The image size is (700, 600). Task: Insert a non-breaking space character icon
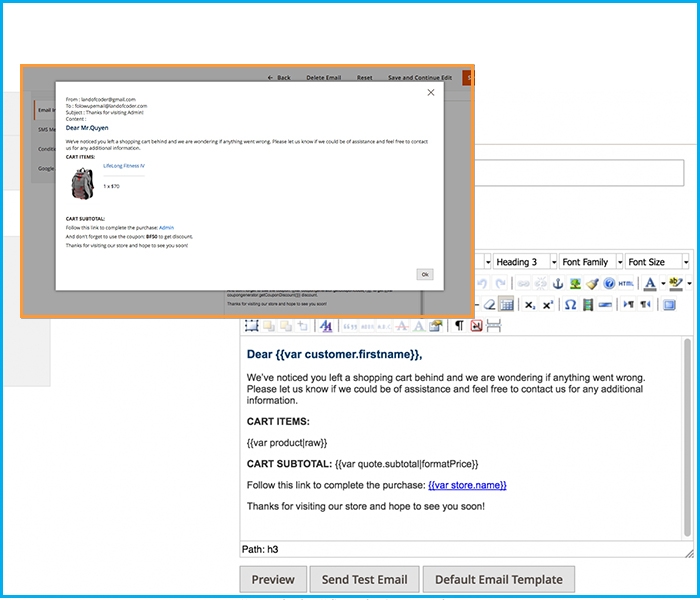476,325
